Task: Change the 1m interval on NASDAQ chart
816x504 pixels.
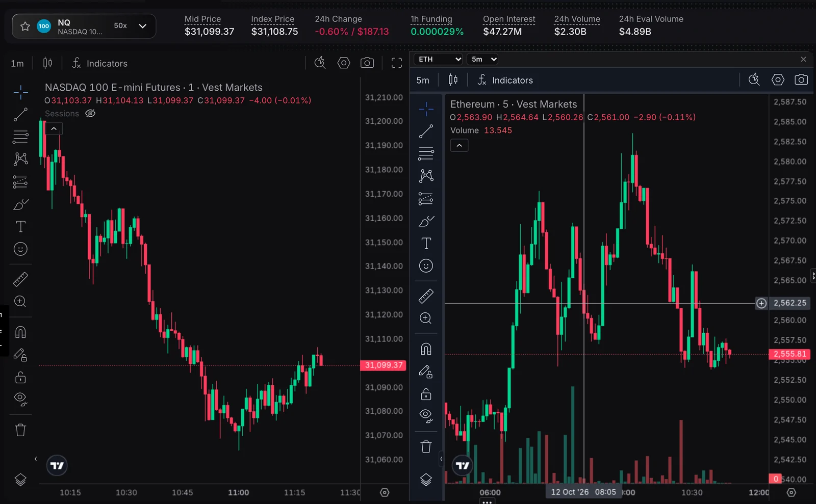Action: pyautogui.click(x=17, y=64)
